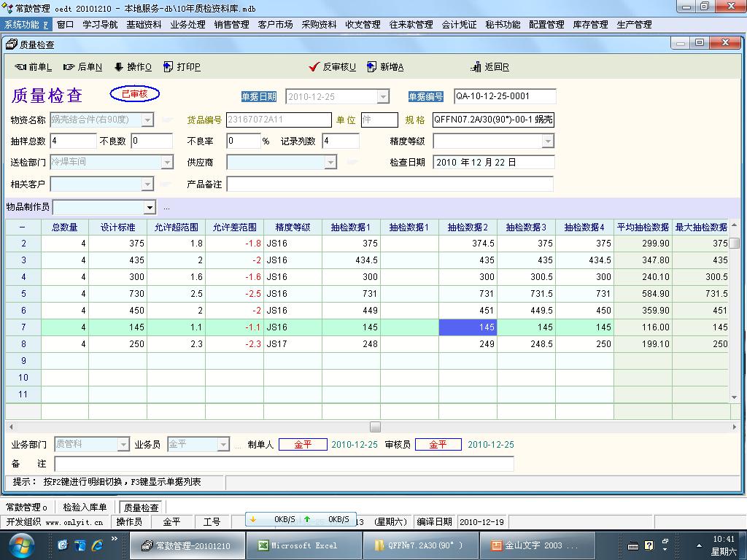Open the 销售管理 menu
This screenshot has width=747, height=560.
tap(231, 24)
